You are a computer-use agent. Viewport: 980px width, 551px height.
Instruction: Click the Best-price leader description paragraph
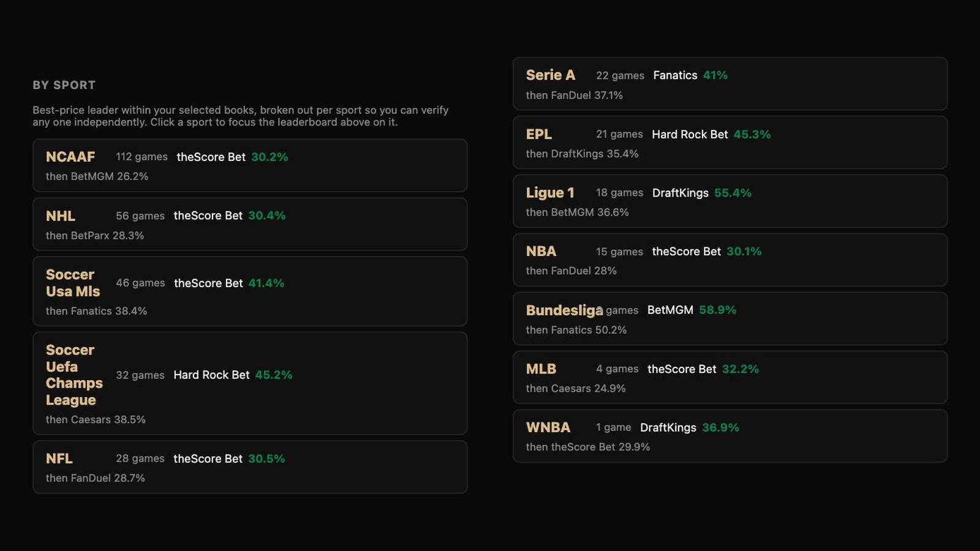(x=241, y=116)
